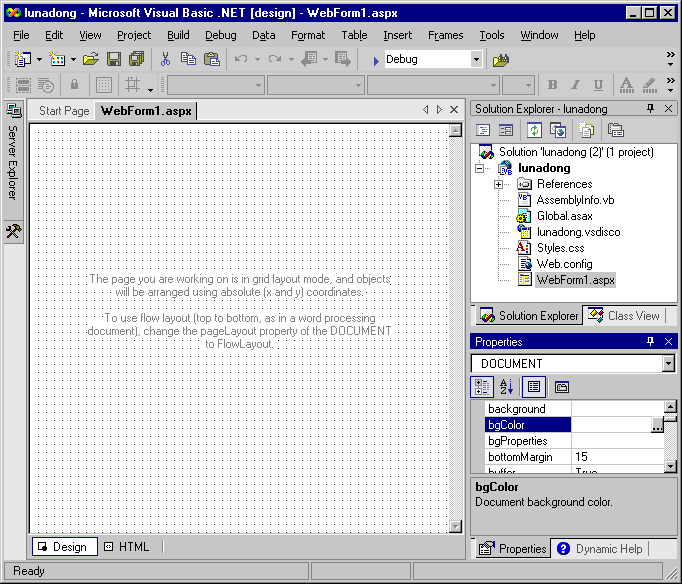682x584 pixels.
Task: Click the New Project toolbar icon
Action: coord(23,59)
